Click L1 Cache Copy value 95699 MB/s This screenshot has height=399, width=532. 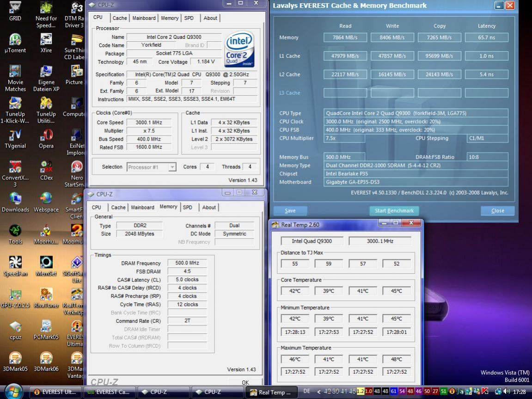pyautogui.click(x=439, y=55)
